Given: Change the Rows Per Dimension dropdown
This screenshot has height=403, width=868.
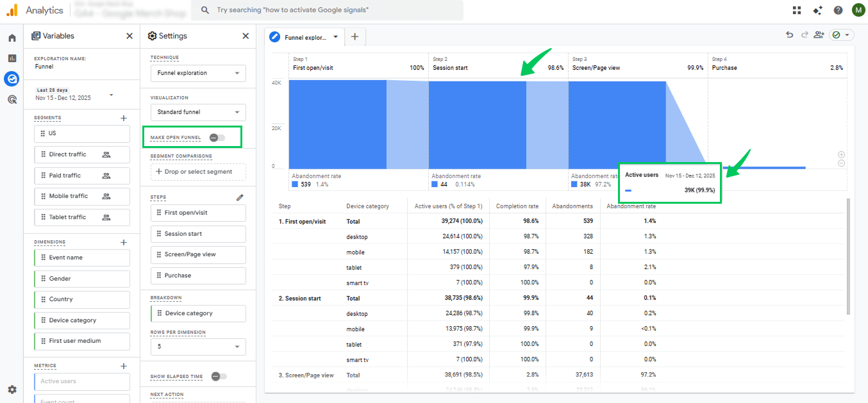Looking at the screenshot, I should point(198,347).
